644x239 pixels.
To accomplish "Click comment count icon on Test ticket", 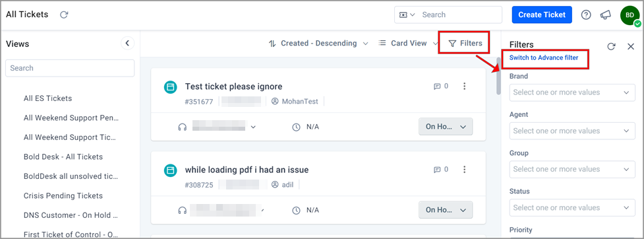I will click(x=437, y=86).
